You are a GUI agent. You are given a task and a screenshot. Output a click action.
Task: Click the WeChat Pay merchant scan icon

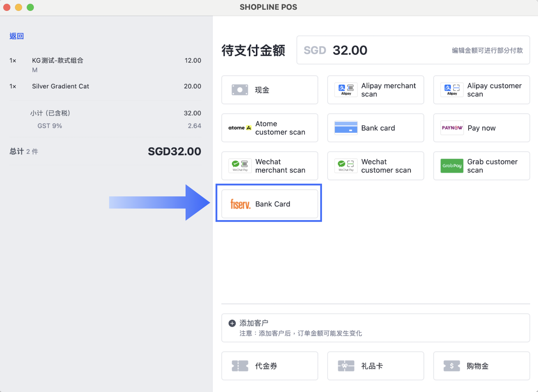click(240, 166)
